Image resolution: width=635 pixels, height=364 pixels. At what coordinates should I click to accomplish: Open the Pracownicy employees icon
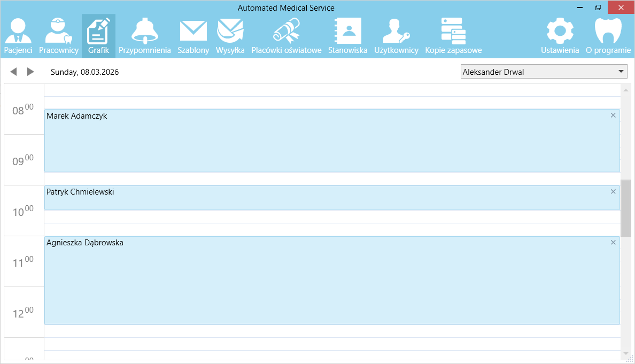(59, 36)
